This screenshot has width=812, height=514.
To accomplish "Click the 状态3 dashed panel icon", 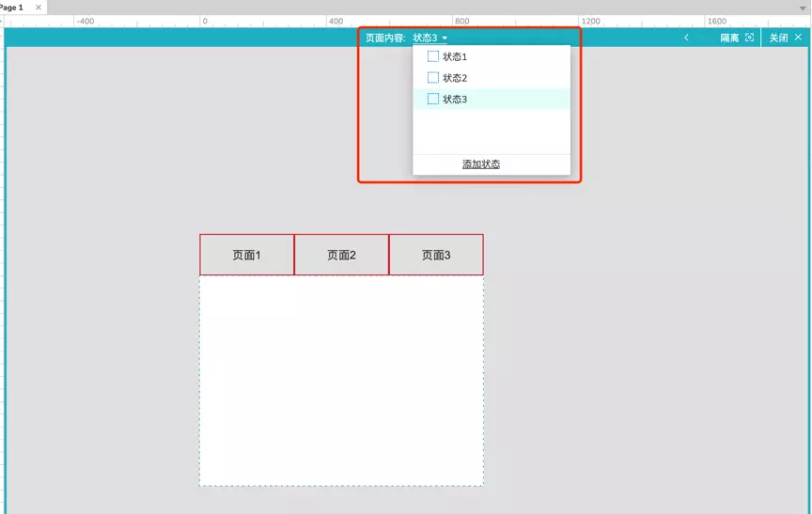I will (x=433, y=99).
